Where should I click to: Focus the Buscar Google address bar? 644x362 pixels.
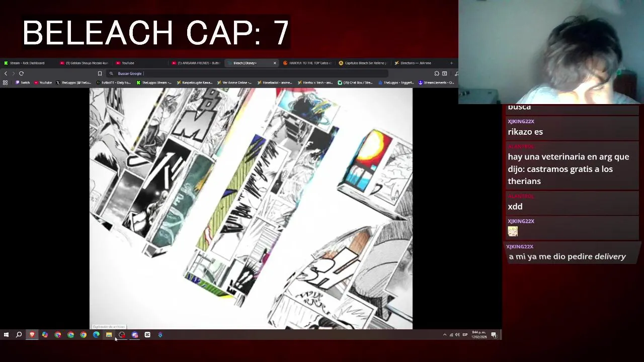point(247,73)
